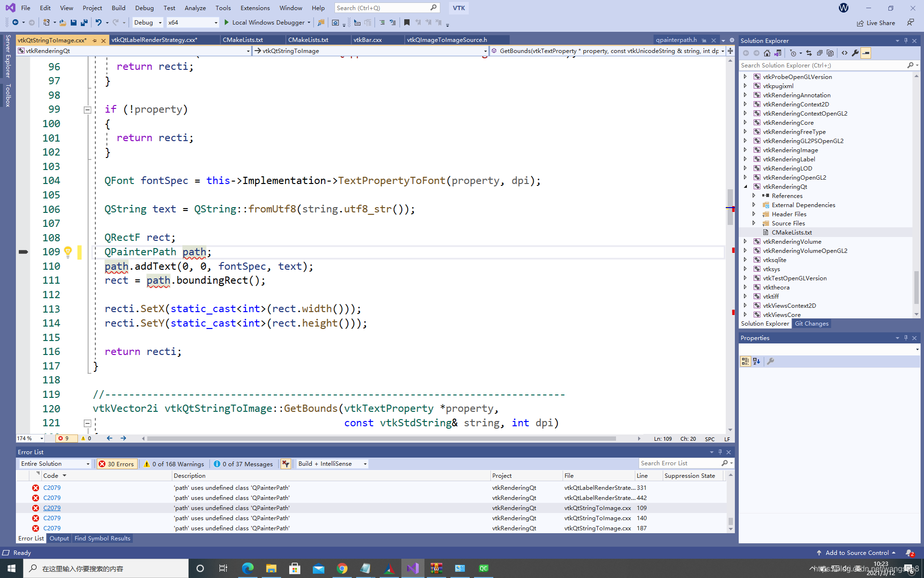
Task: Click the comment out selected lines icon
Action: (x=382, y=22)
